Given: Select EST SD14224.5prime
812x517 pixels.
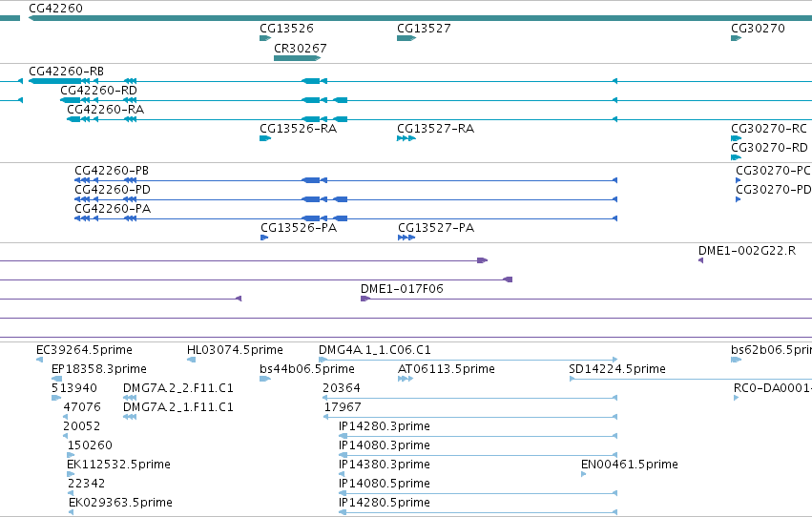Looking at the screenshot, I should (x=691, y=379).
